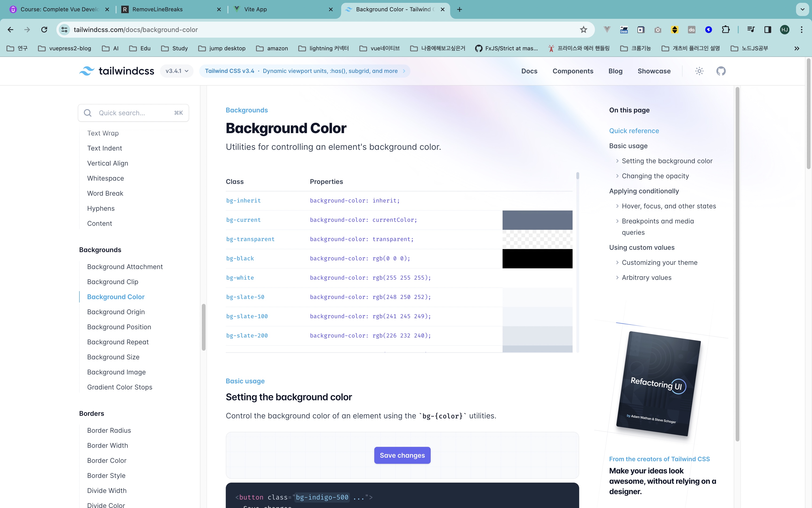Expand the tab search dropdown arrow
Viewport: 812px width, 508px height.
802,9
